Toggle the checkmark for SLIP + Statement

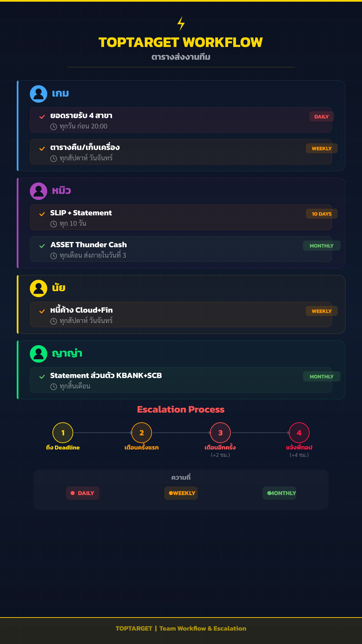tap(42, 214)
